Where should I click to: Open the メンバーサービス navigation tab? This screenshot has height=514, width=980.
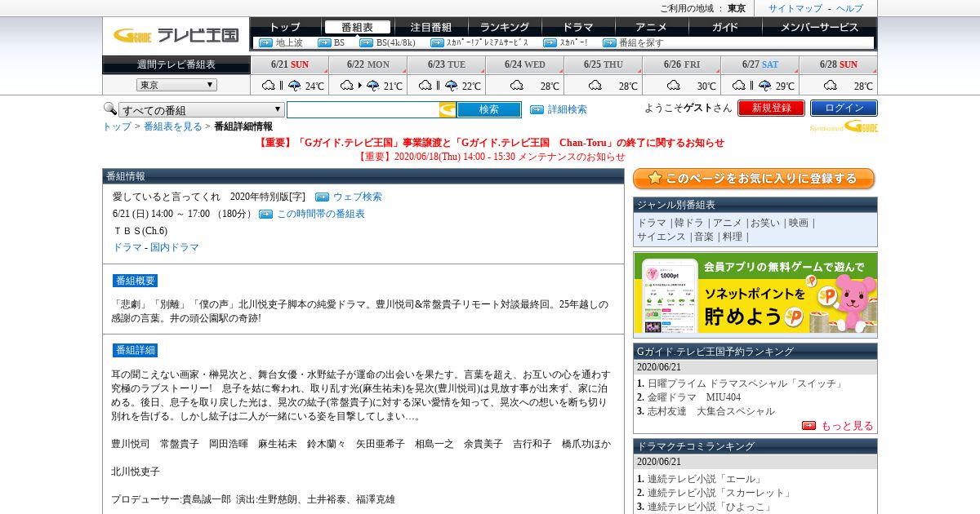coord(819,27)
